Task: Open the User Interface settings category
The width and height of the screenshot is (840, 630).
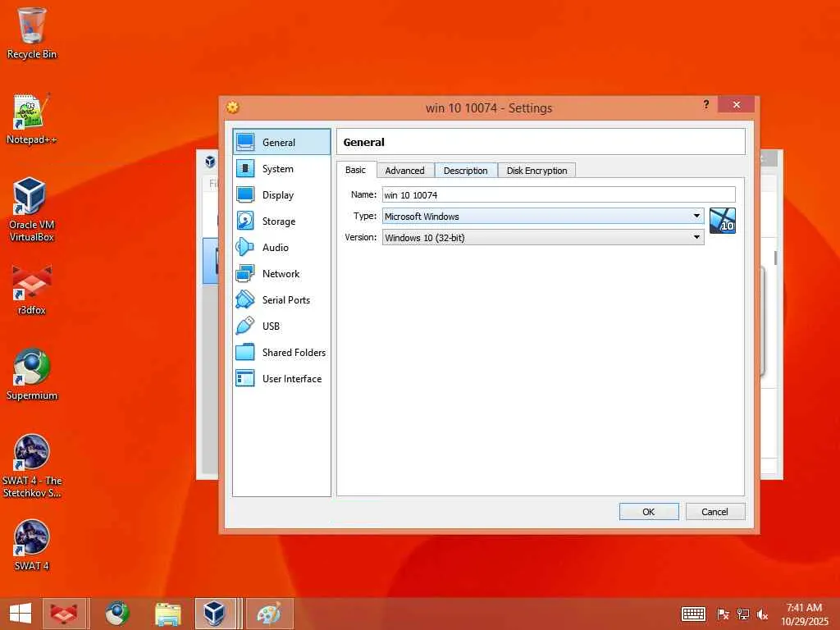Action: point(282,379)
